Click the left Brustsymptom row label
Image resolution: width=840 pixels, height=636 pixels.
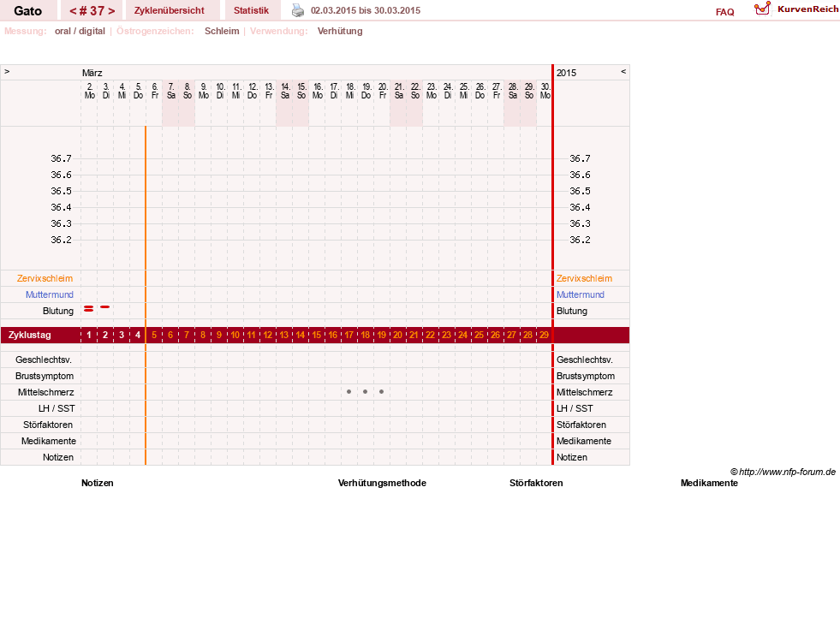pos(45,376)
